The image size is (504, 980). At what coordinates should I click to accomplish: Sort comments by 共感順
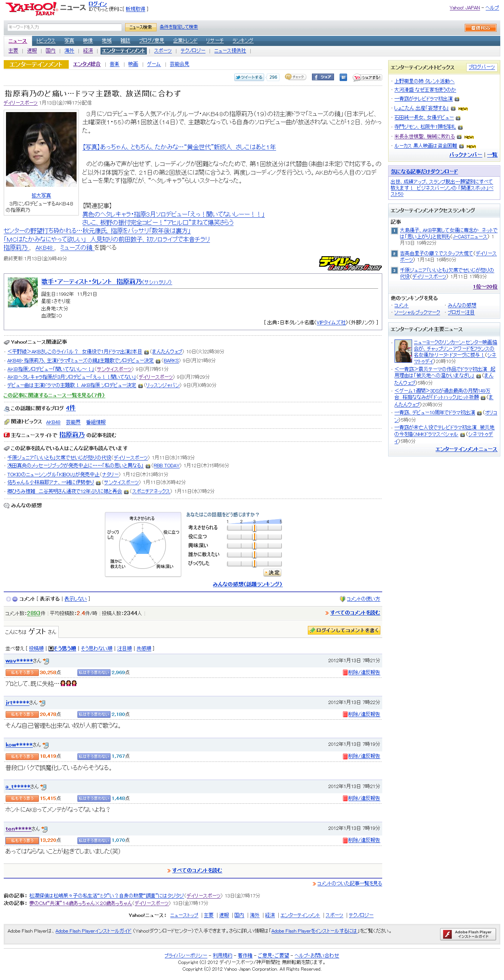click(144, 648)
